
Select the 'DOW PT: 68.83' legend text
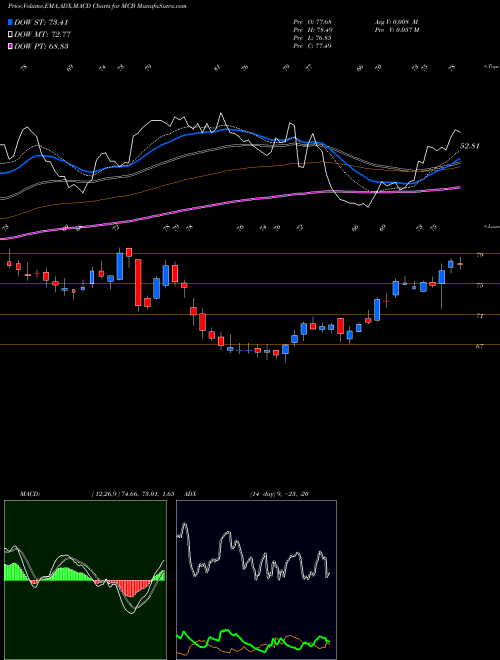click(x=41, y=47)
